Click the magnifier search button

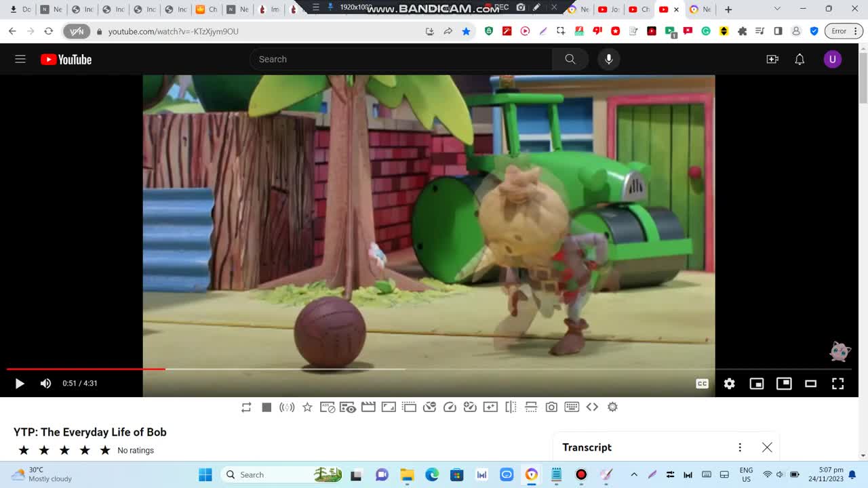coord(570,59)
